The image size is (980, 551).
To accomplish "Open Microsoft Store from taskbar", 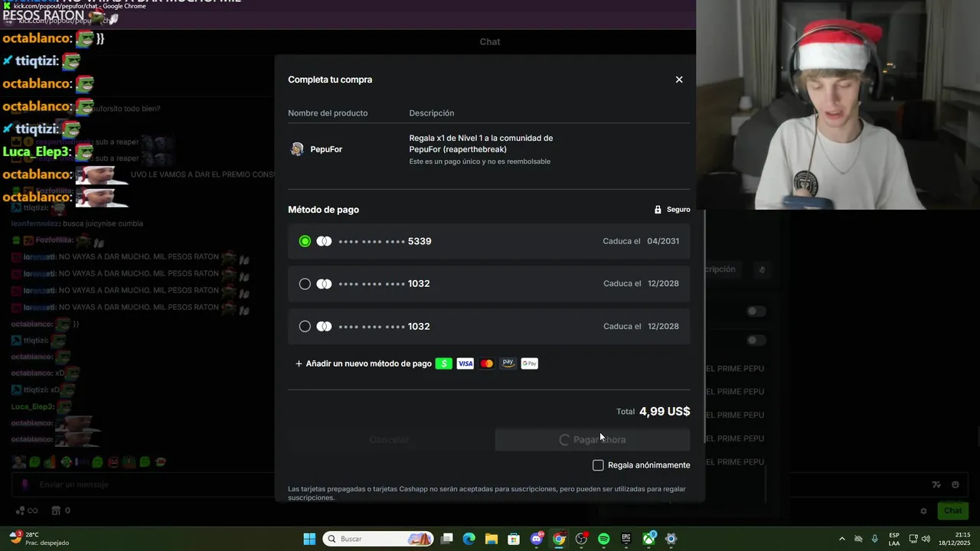I will point(514,539).
